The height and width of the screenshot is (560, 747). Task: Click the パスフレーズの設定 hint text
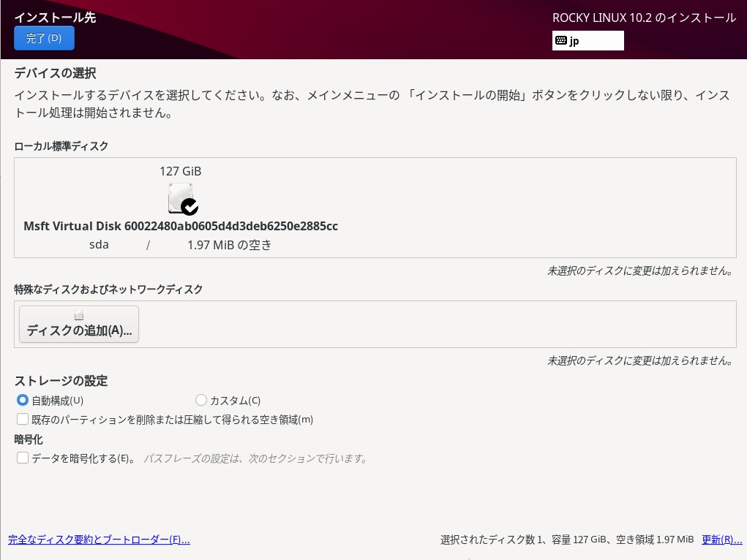tap(256, 458)
